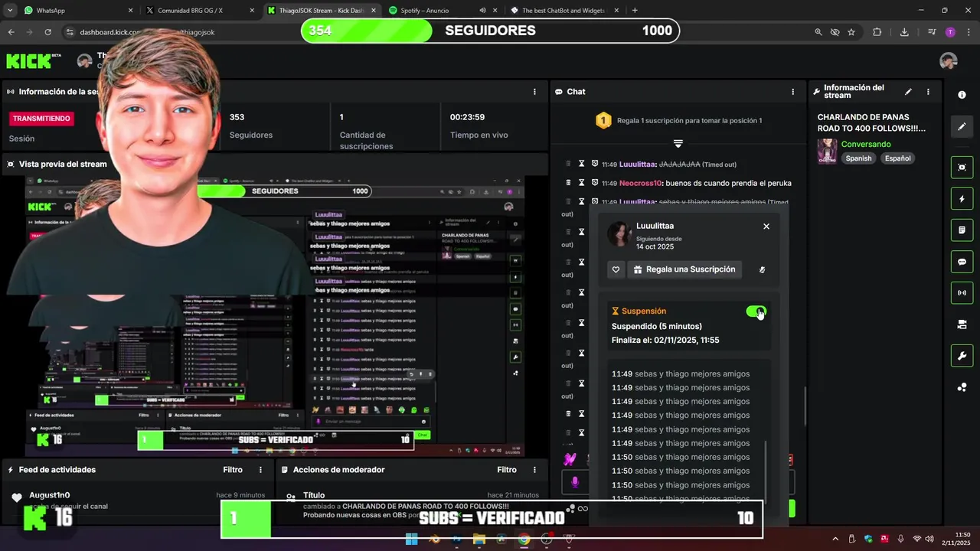The image size is (980, 551).
Task: Open a new browser tab with plus
Action: click(x=635, y=11)
